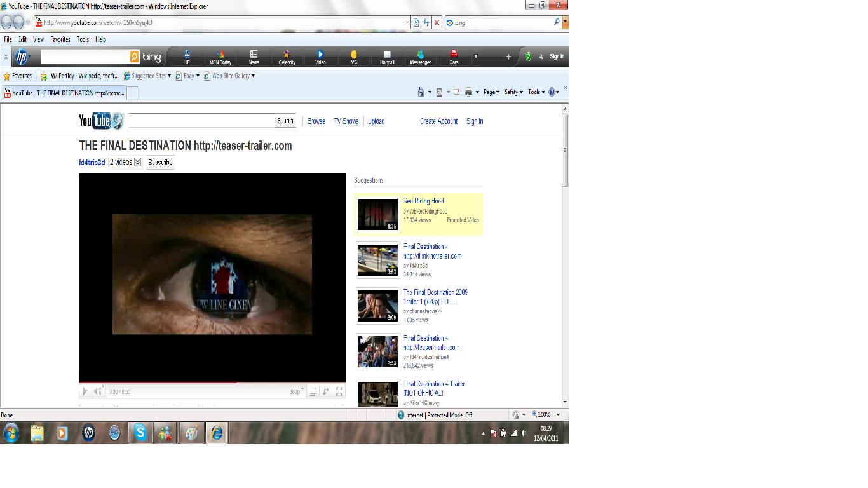Open the TV Shows link

[346, 121]
